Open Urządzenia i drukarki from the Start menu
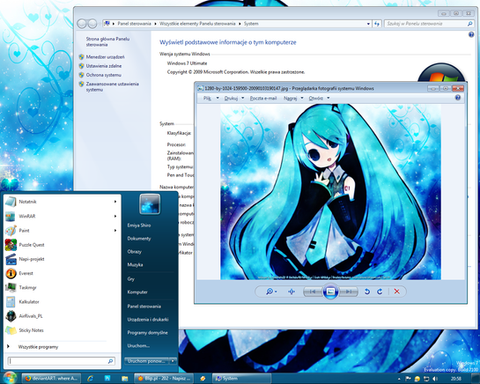 tap(148, 319)
